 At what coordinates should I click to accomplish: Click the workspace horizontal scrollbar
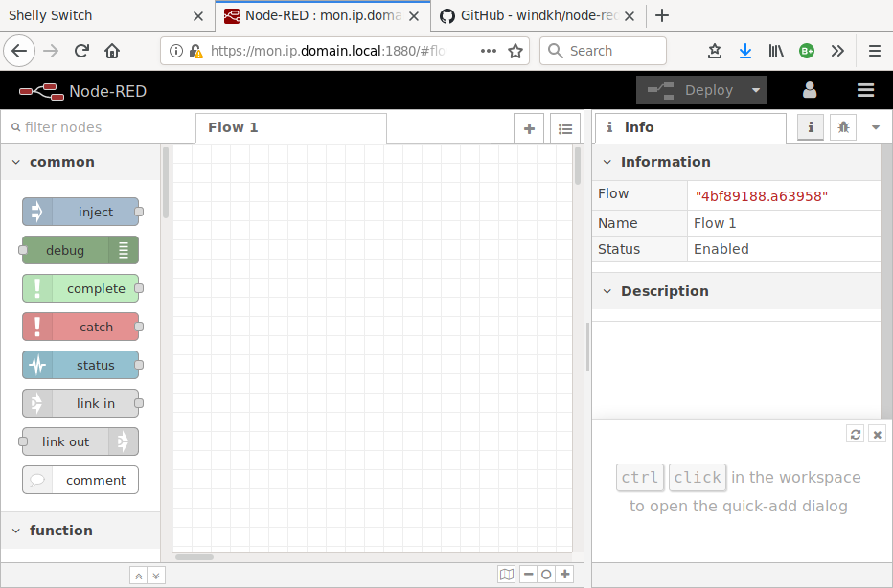pyautogui.click(x=195, y=557)
